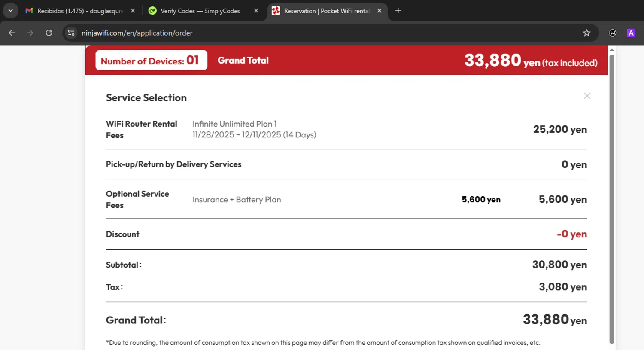Go back to the previous page
This screenshot has width=644, height=350.
pos(12,33)
